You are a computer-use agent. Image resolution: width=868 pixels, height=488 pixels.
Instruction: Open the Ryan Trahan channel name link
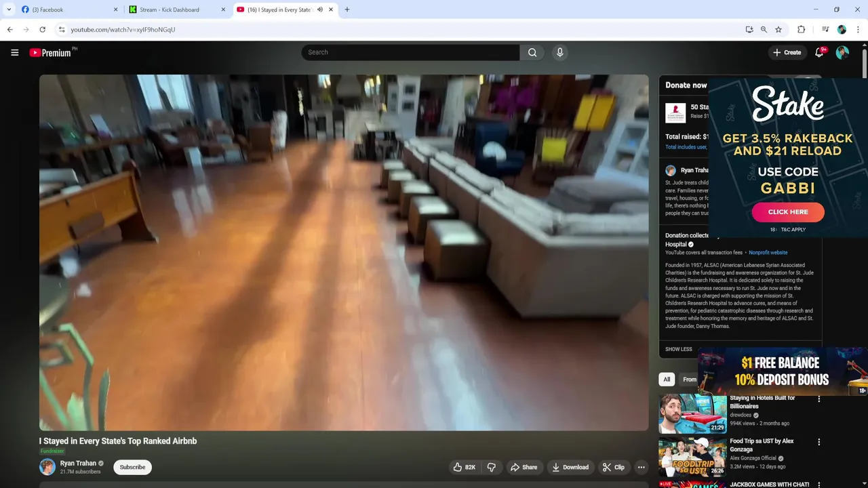coord(78,464)
